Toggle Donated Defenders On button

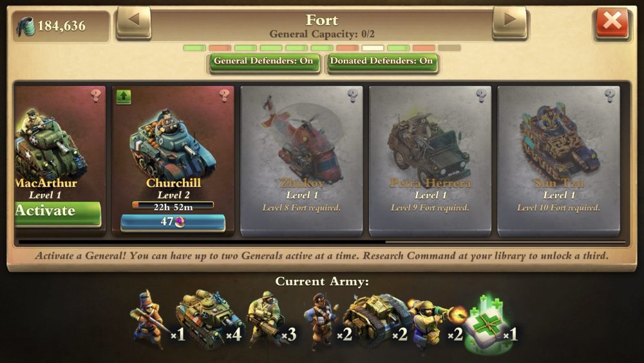tap(381, 62)
